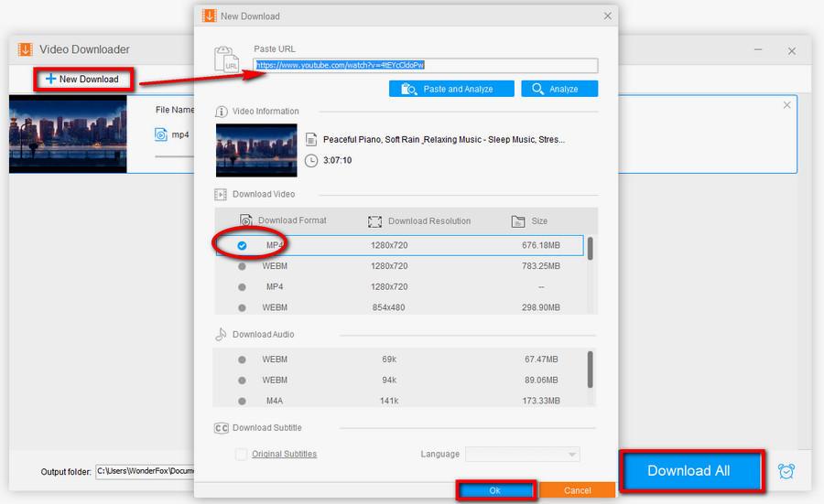Open the subtitle Language dropdown
The height and width of the screenshot is (504, 824).
pos(523,455)
